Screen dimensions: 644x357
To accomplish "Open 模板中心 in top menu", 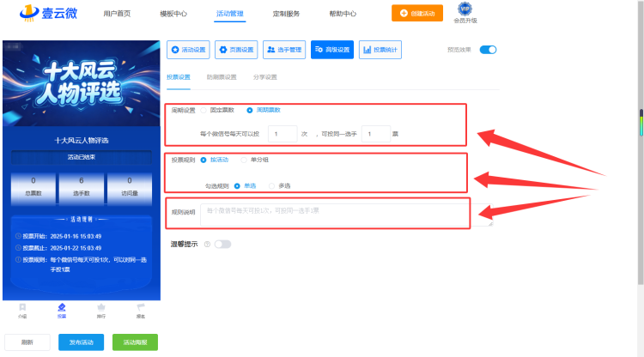I will 173,14.
